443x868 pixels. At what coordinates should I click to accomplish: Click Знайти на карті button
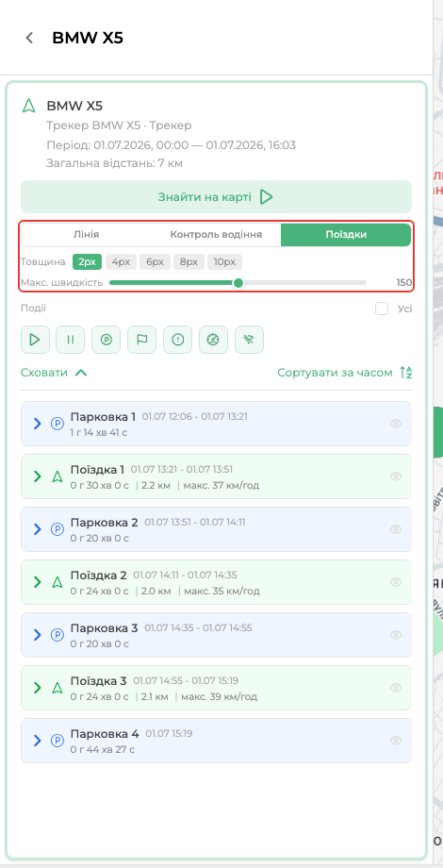click(216, 196)
